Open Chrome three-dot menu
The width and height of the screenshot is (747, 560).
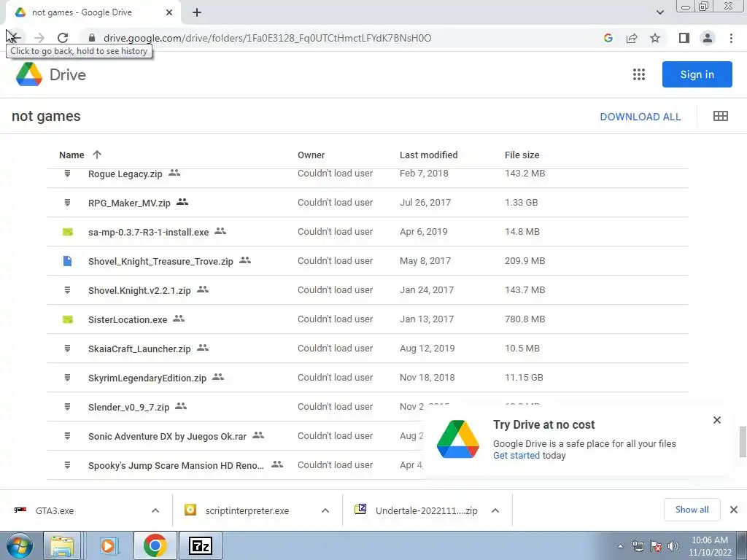[x=731, y=38]
